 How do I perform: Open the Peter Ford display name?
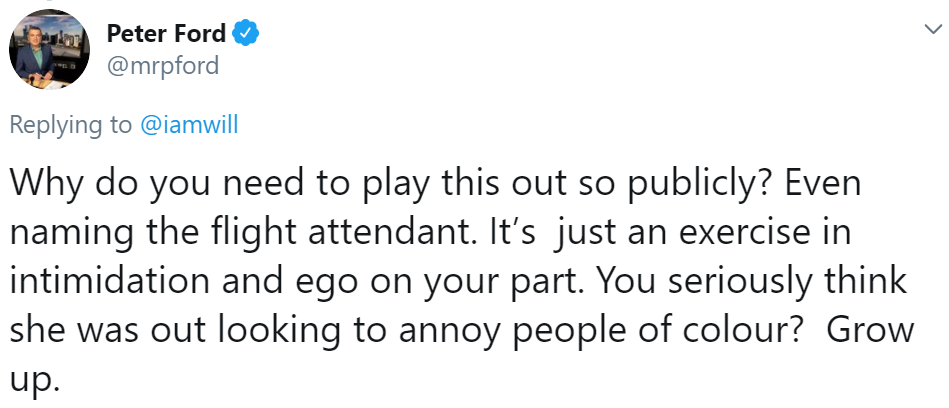166,33
